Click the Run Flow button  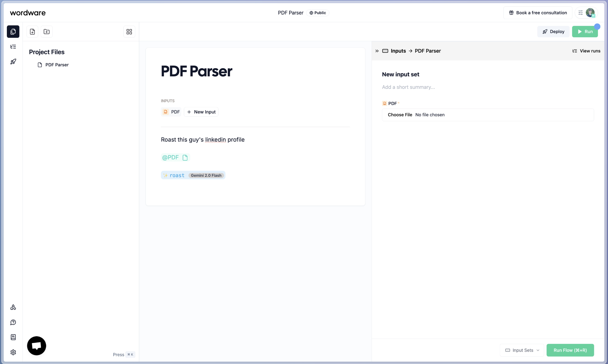570,350
